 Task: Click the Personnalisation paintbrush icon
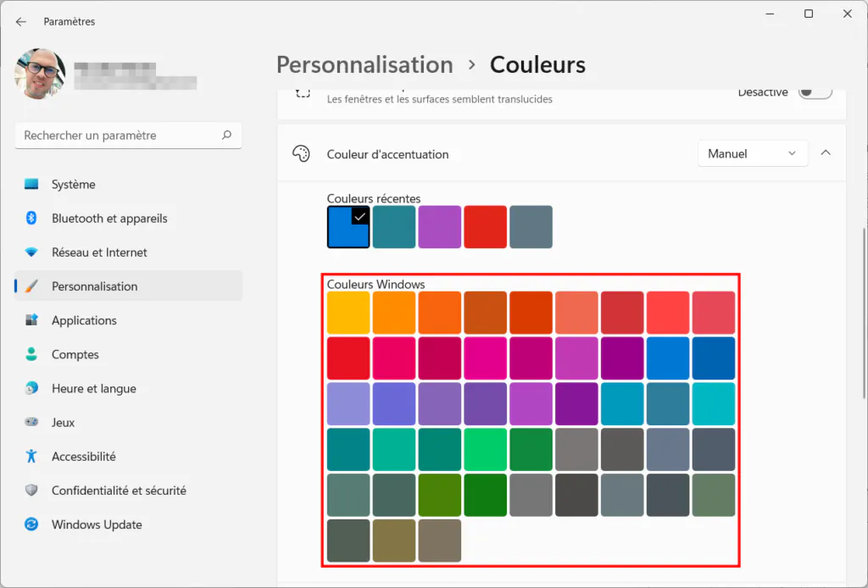31,286
